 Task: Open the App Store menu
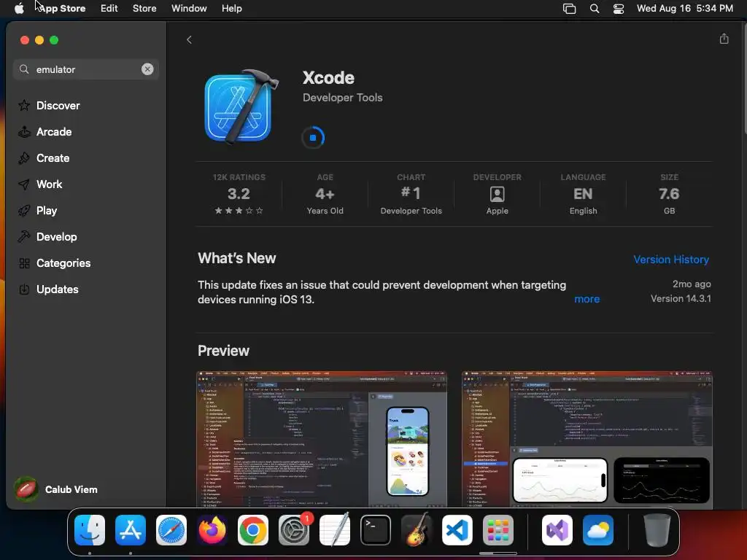pos(62,9)
